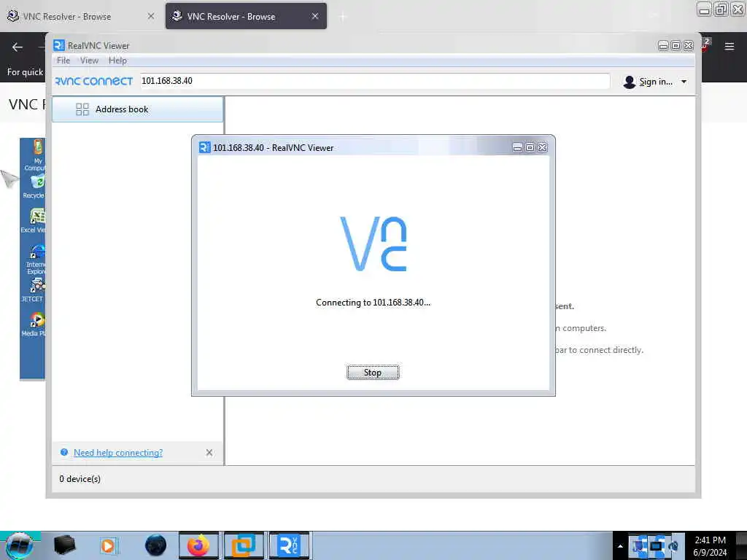This screenshot has height=560, width=747.
Task: Click the network icon in system tray
Action: [x=657, y=546]
